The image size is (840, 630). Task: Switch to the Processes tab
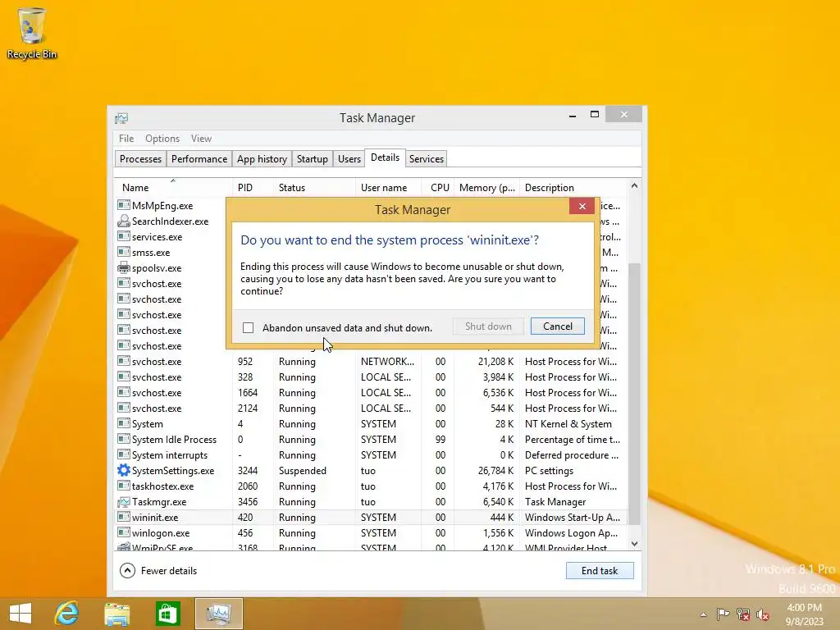(x=140, y=158)
